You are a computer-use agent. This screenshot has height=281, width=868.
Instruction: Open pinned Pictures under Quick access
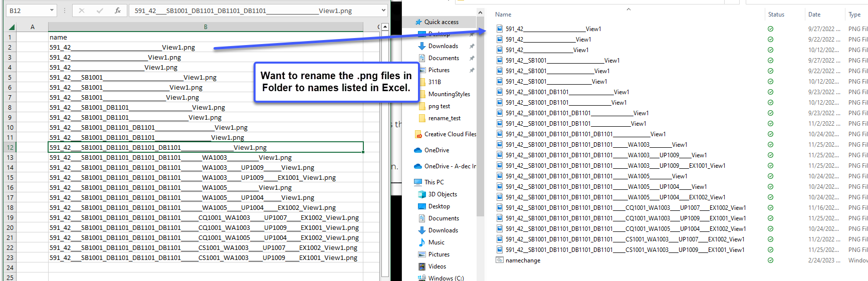(439, 70)
